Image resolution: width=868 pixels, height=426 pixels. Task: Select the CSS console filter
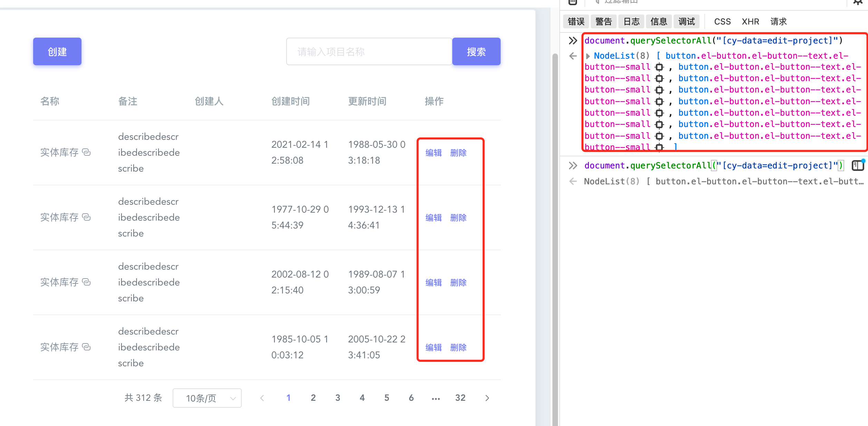[x=722, y=22]
